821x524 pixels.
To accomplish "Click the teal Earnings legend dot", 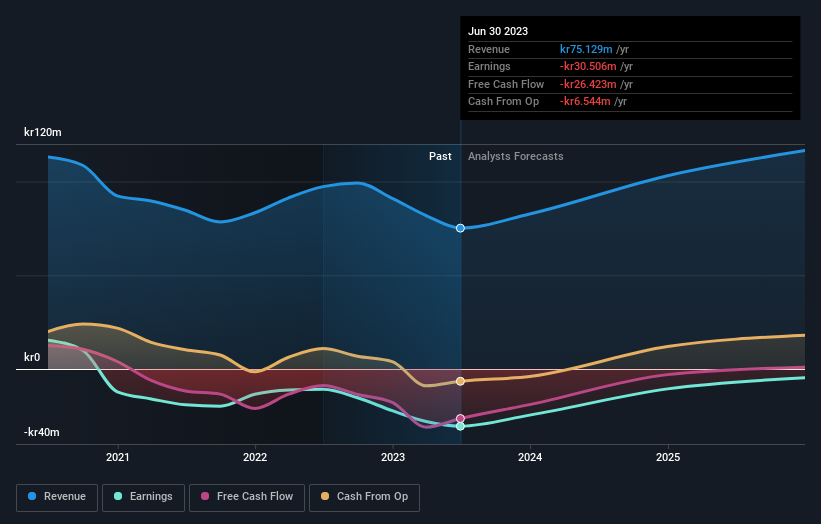I will (118, 496).
